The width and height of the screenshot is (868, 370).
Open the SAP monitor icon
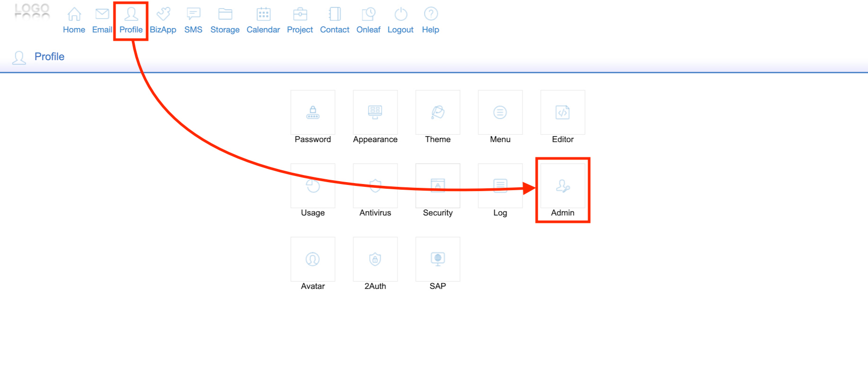[x=437, y=259]
